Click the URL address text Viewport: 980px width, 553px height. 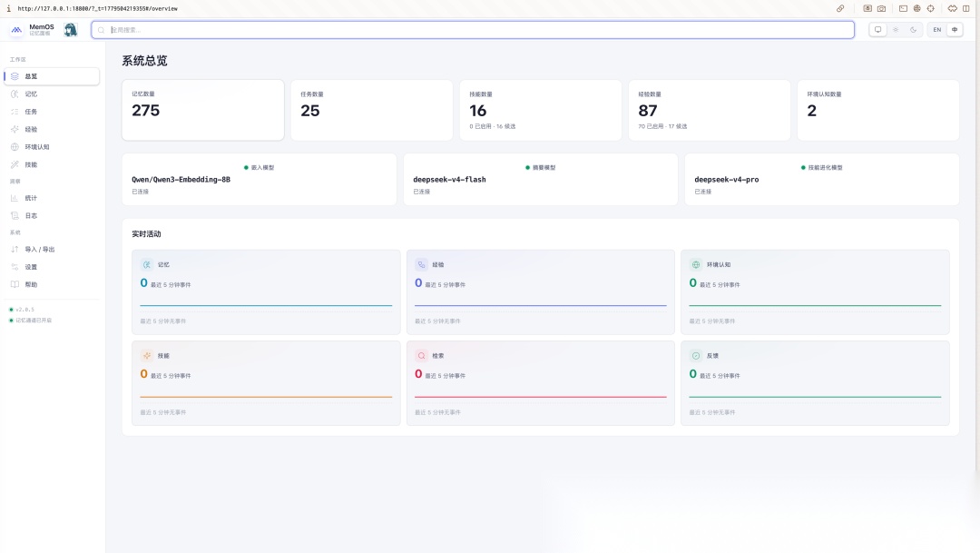click(x=97, y=9)
